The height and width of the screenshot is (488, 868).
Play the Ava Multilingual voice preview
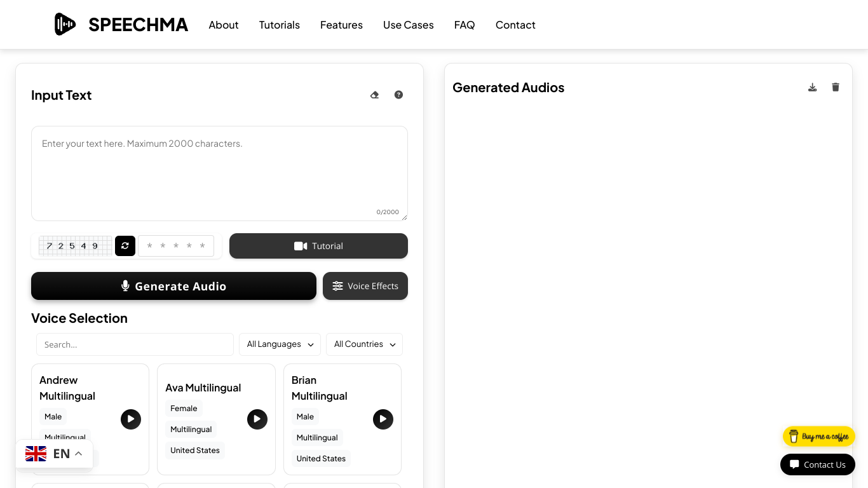tap(257, 419)
